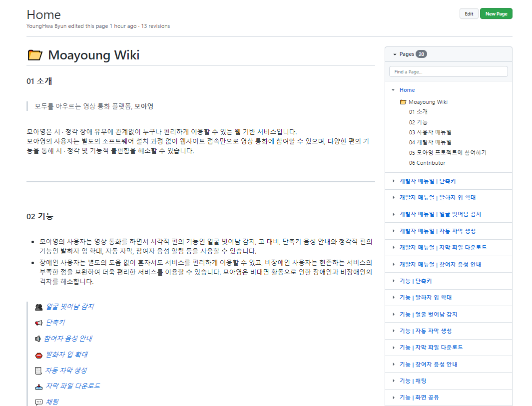Open the 채팅 feature link
The image size is (532, 406).
[x=52, y=402]
